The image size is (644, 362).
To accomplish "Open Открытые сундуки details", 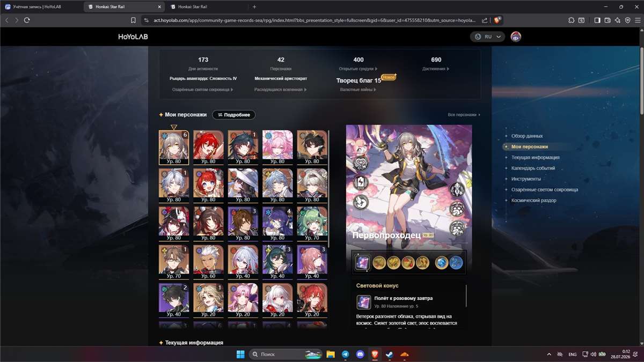I will 358,69.
